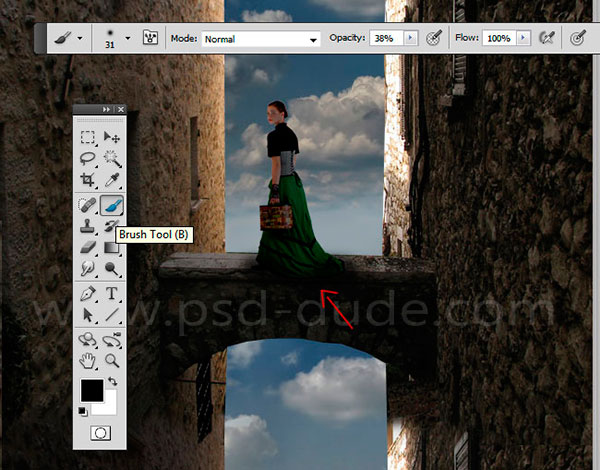The image size is (600, 470).
Task: Select the Pen tool
Action: 88,294
